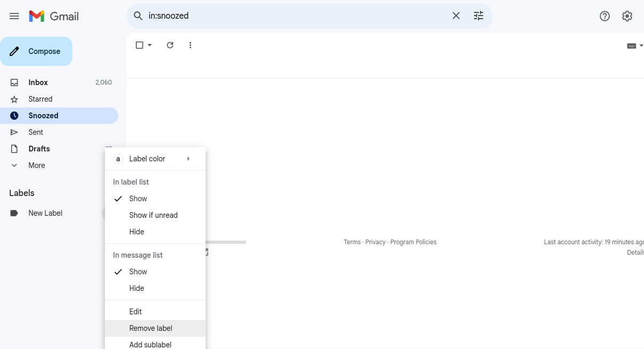Pick the label color swatch beside Label color
The width and height of the screenshot is (644, 349).
point(118,158)
